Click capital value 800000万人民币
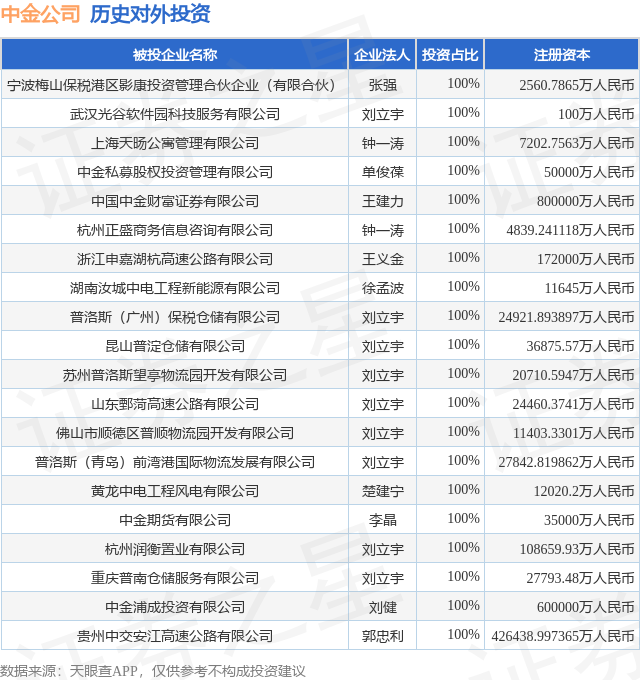640x680 pixels. (586, 201)
